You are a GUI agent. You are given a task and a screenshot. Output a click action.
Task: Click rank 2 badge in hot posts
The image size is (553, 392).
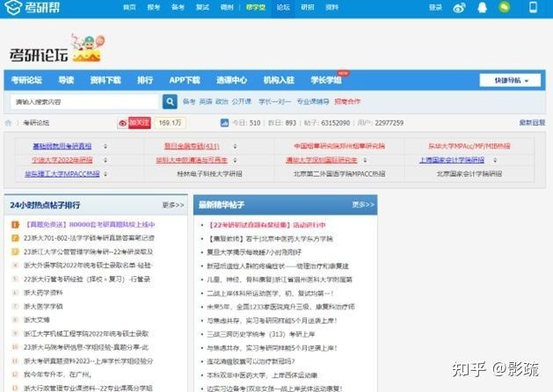(15, 238)
